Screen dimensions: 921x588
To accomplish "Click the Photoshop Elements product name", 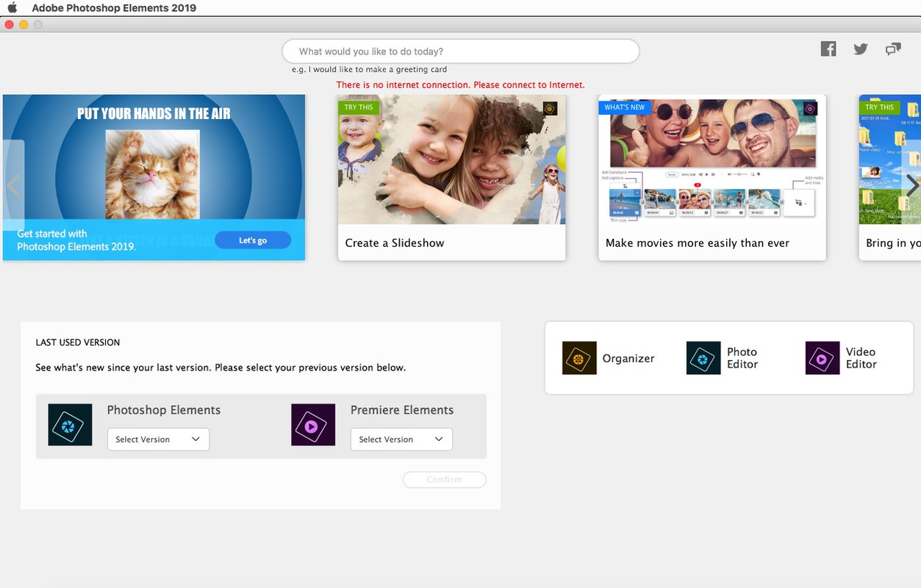I will tap(164, 410).
